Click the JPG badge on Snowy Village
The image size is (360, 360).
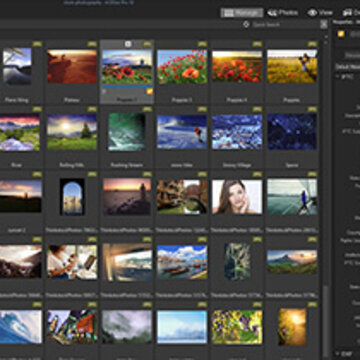coord(257,109)
